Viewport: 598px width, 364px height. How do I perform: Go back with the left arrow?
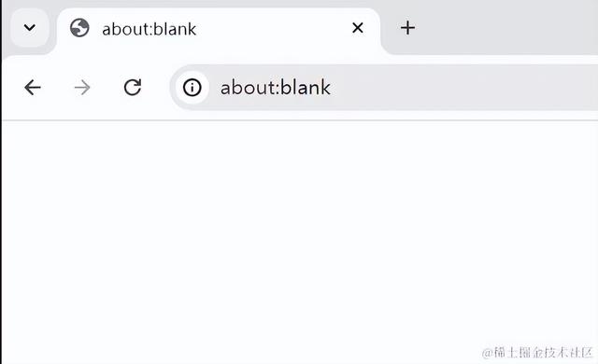coord(33,88)
